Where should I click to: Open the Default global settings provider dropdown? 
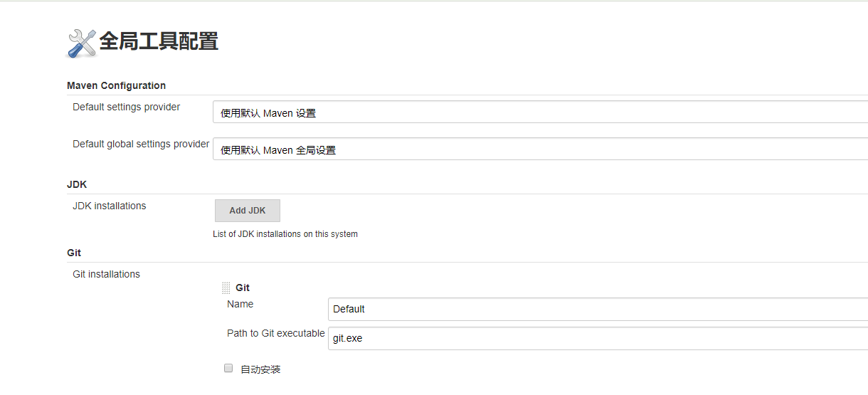(540, 149)
